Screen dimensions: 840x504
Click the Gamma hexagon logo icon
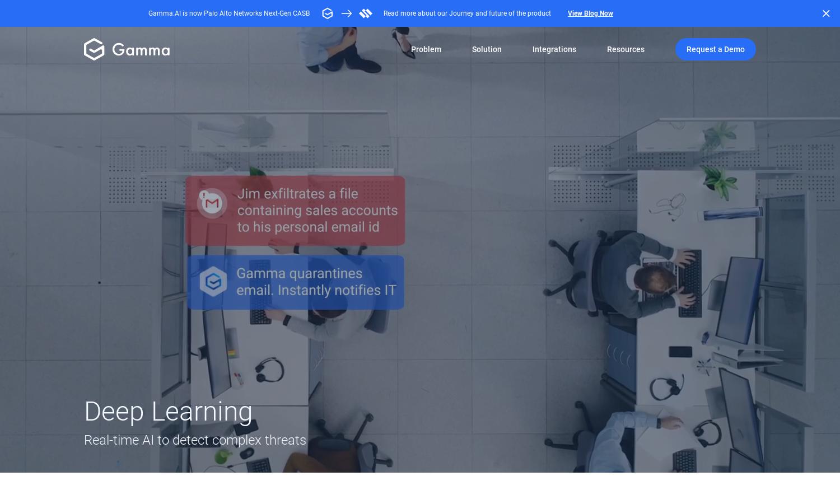tap(94, 49)
